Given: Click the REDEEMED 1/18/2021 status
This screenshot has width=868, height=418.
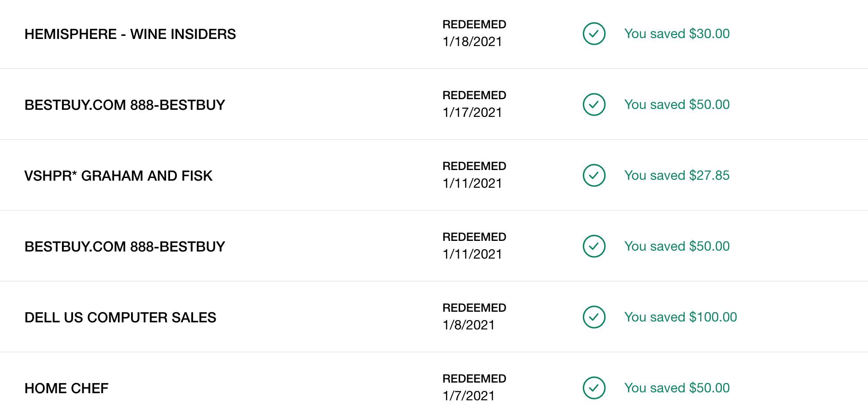Looking at the screenshot, I should pyautogui.click(x=474, y=33).
